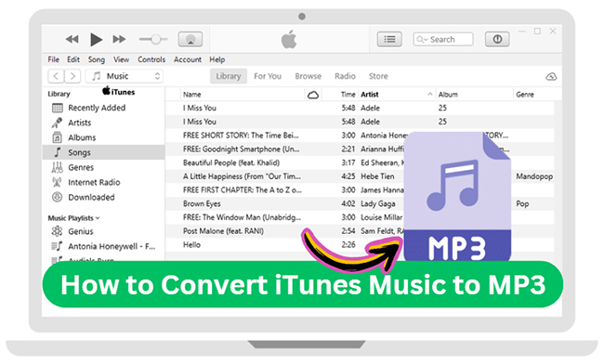This screenshot has height=364, width=604.
Task: Select Artists in the sidebar
Action: click(104, 123)
